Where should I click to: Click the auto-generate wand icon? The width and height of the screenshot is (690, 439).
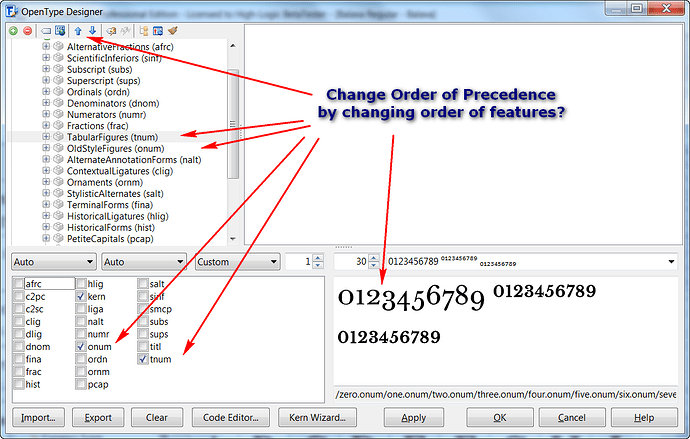click(x=111, y=31)
